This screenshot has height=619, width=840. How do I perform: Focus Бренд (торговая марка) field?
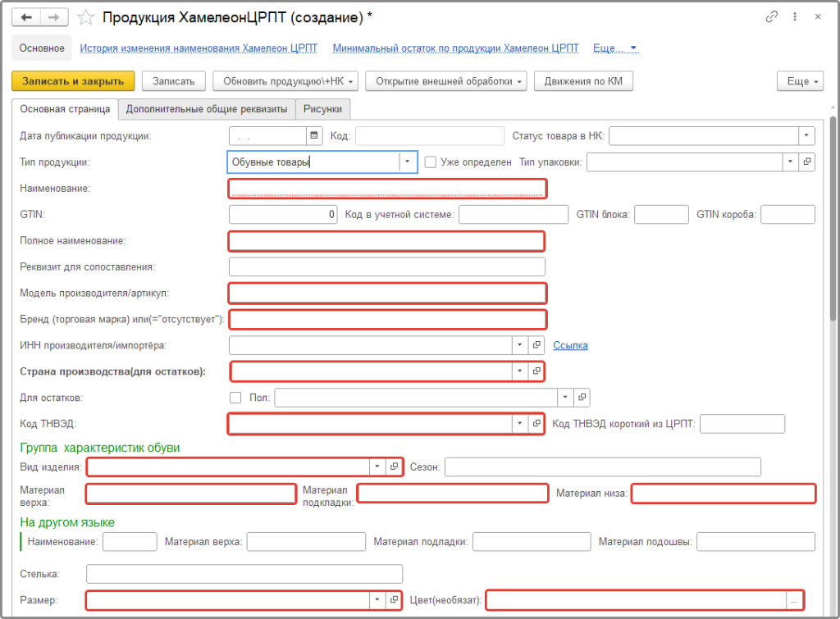click(388, 319)
